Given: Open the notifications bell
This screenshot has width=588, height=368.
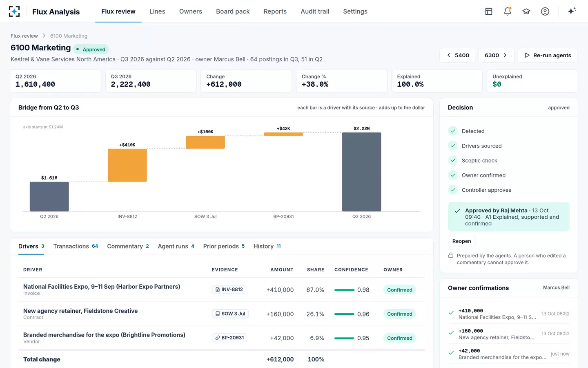Looking at the screenshot, I should (x=508, y=11).
